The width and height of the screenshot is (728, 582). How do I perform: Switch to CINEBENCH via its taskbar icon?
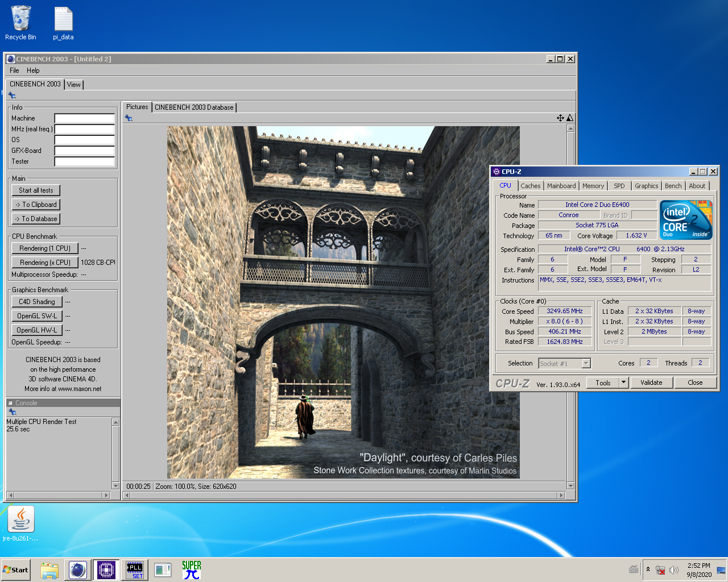pos(78,570)
